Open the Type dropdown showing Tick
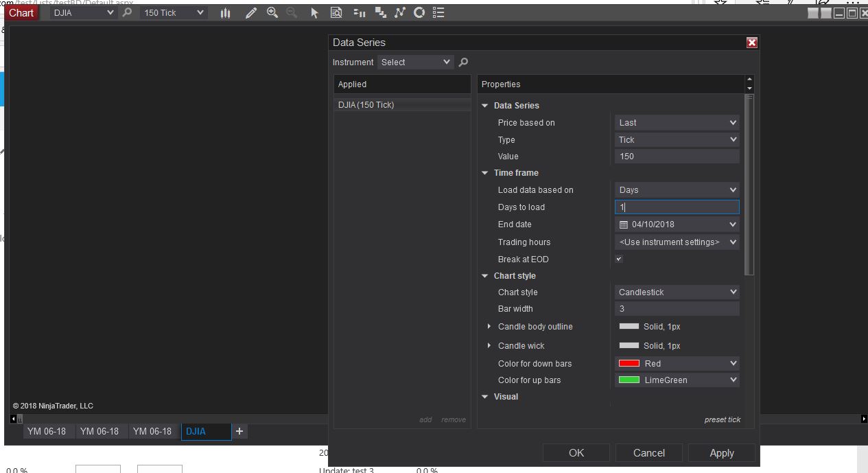 pos(677,139)
